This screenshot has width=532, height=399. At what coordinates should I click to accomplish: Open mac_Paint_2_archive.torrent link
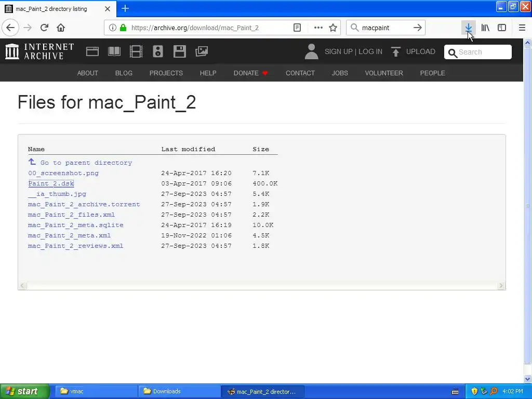84,204
